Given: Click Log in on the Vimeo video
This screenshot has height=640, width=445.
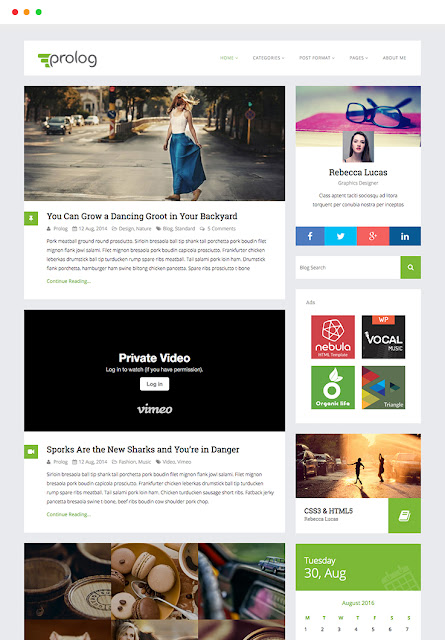Looking at the screenshot, I should pyautogui.click(x=154, y=384).
